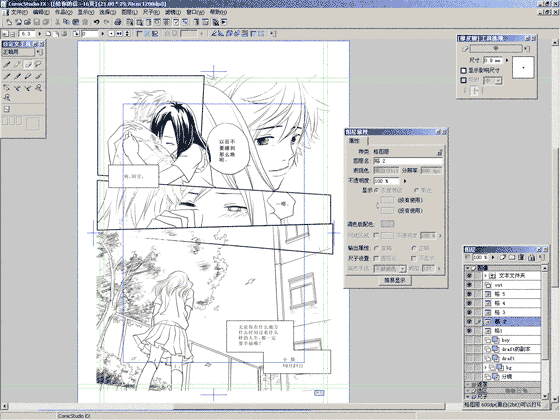Click the 调色板配色 color swatch
Screen dimensions: 560x420
388,224
